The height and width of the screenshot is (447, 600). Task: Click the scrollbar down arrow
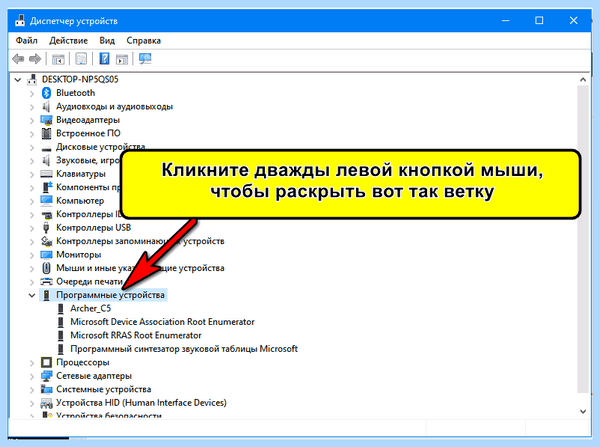coord(583,411)
